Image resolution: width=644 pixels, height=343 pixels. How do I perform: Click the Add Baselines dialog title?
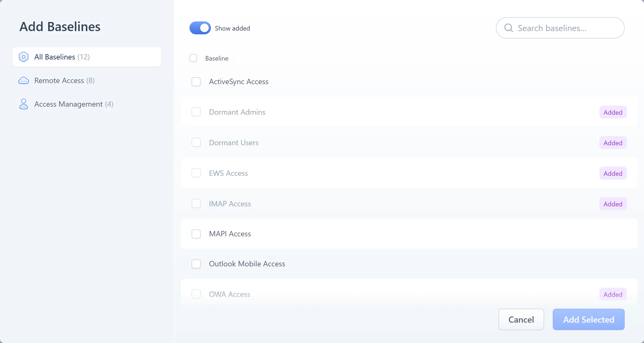(60, 27)
